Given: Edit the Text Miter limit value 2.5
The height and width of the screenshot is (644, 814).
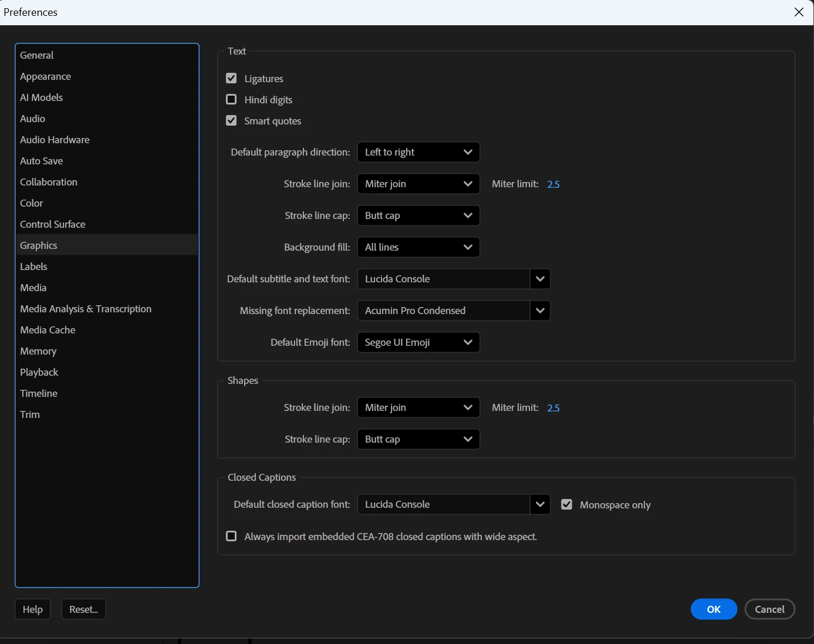Looking at the screenshot, I should coord(553,184).
